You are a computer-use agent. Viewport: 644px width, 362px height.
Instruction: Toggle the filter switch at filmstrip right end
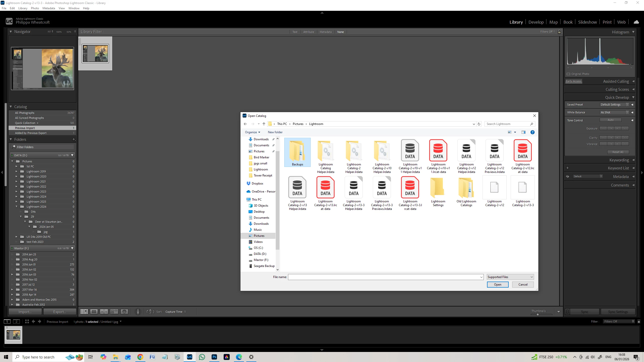(639, 322)
